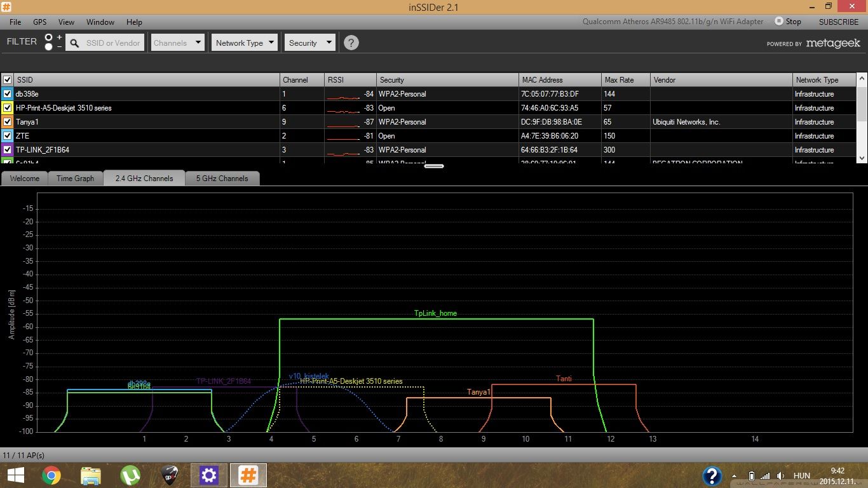Select the filter include (+) radio button

point(49,38)
